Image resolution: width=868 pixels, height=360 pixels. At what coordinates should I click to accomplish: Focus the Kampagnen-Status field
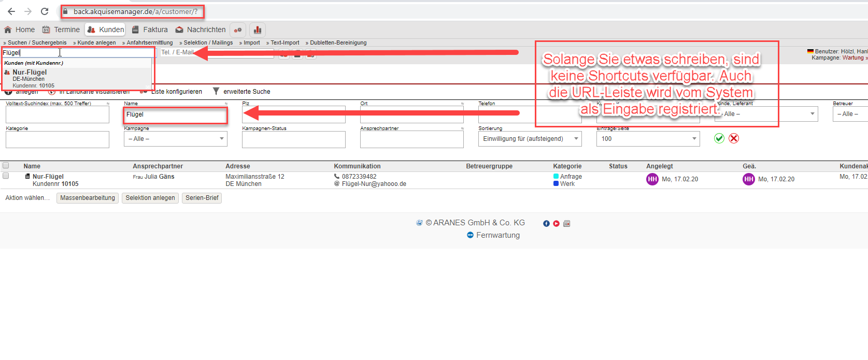click(294, 139)
